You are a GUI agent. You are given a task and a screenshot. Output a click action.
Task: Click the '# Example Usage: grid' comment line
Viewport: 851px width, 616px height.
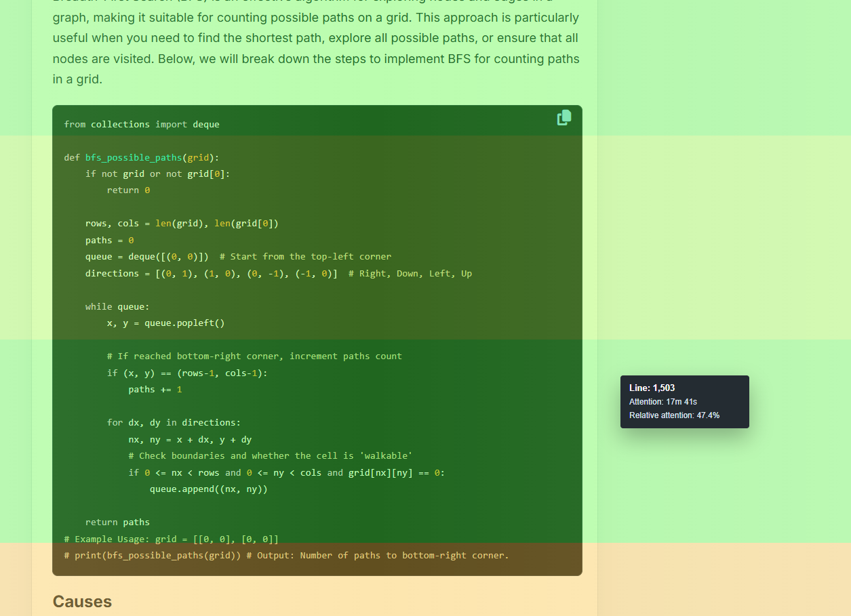172,539
